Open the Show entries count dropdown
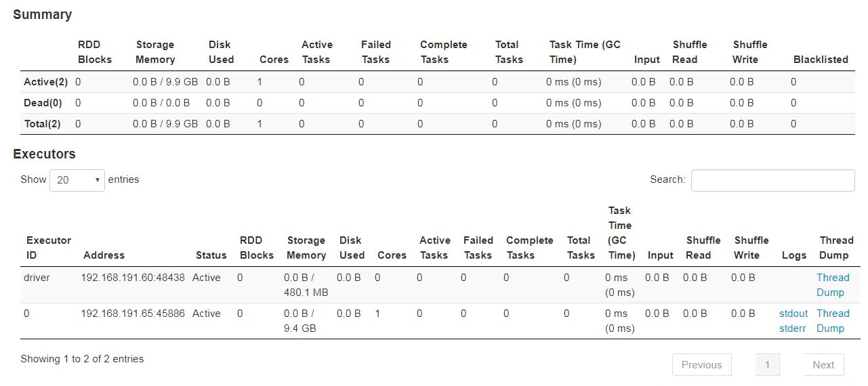Image resolution: width=868 pixels, height=386 pixels. point(77,180)
